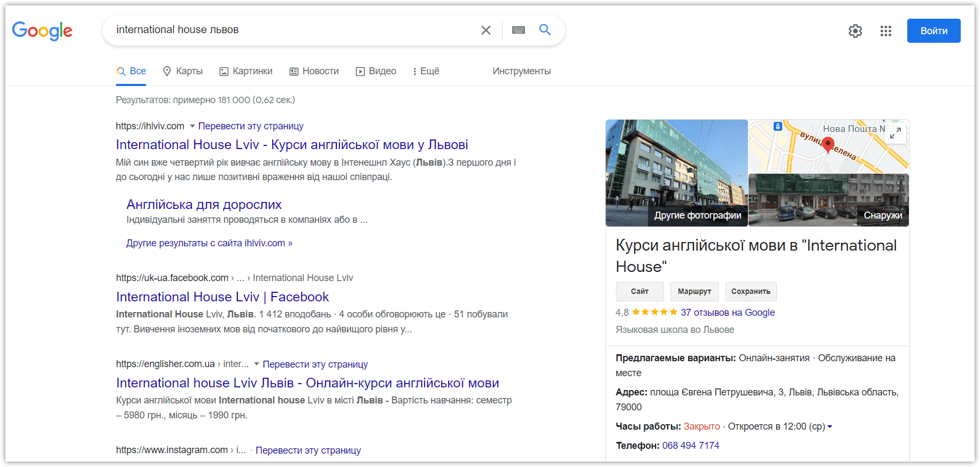Click the Закрыто status text

coord(701,426)
